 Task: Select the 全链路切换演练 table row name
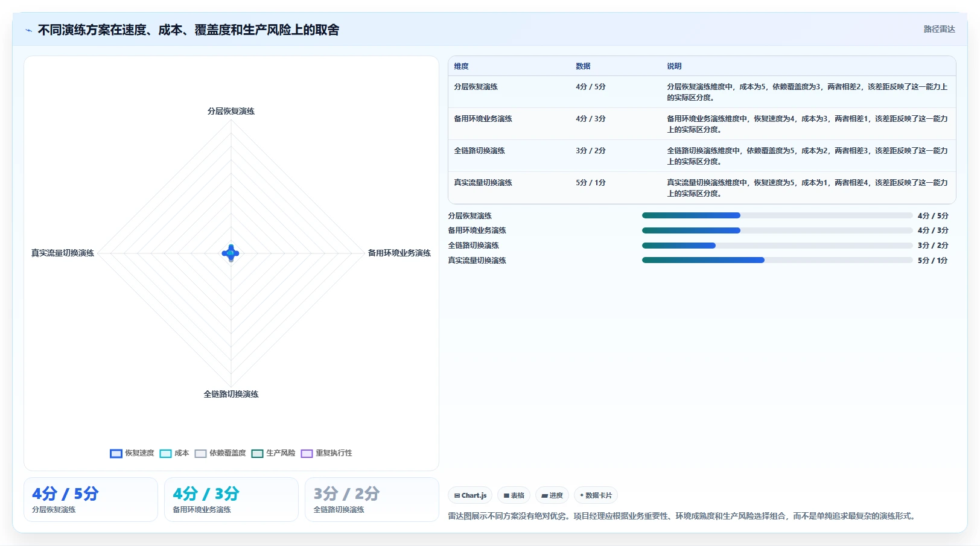click(x=479, y=151)
